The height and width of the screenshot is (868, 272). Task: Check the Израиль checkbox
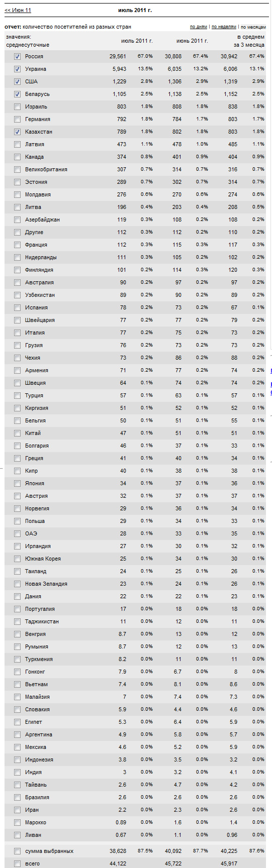click(18, 107)
